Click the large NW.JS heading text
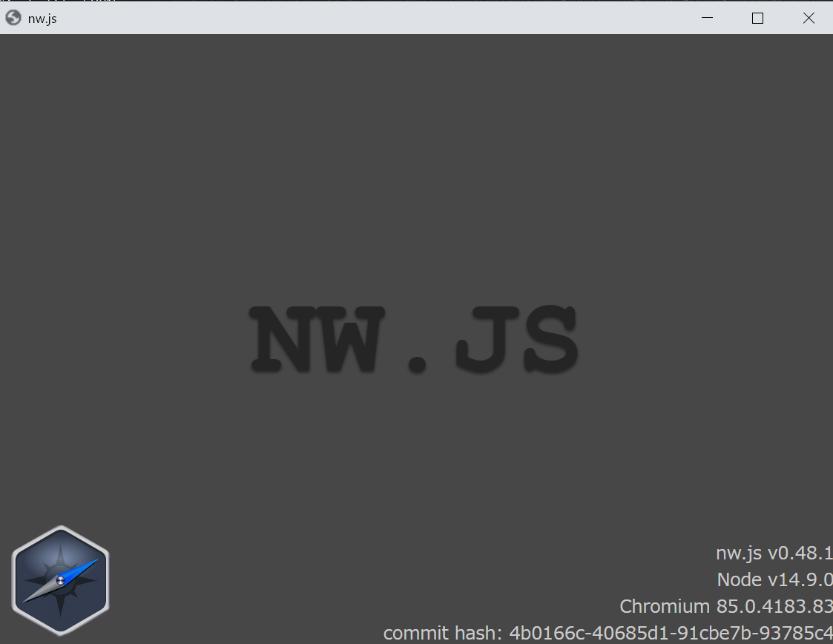The image size is (833, 644). (x=413, y=340)
